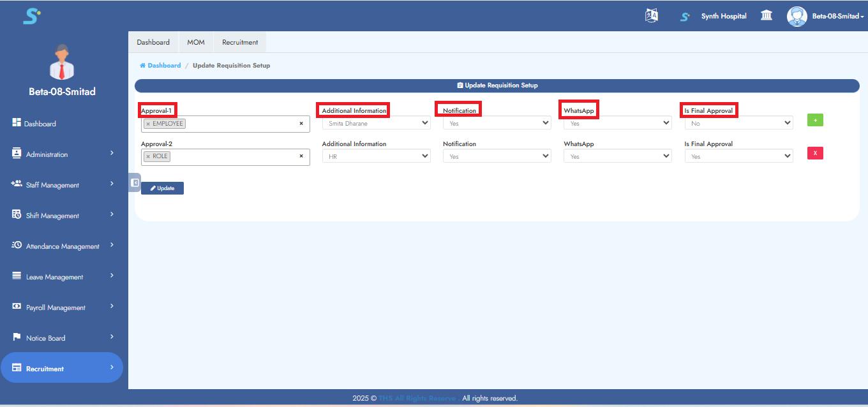
Task: Open the Approval-1 Notification dropdown
Action: [x=497, y=122]
